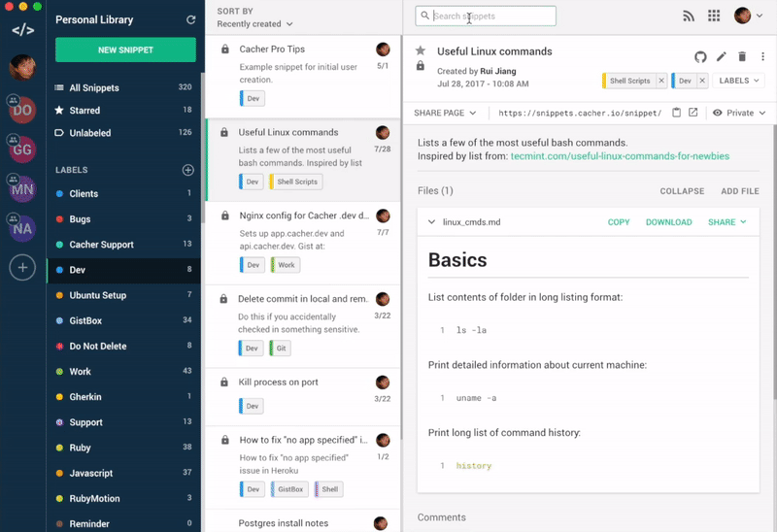Select the GistBox label
Image resolution: width=777 pixels, height=532 pixels.
point(123,320)
